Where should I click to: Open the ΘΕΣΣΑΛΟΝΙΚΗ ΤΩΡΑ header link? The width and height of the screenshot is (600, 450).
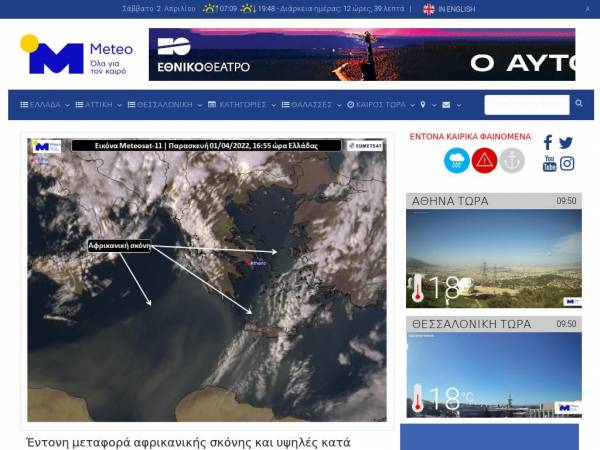click(x=471, y=324)
